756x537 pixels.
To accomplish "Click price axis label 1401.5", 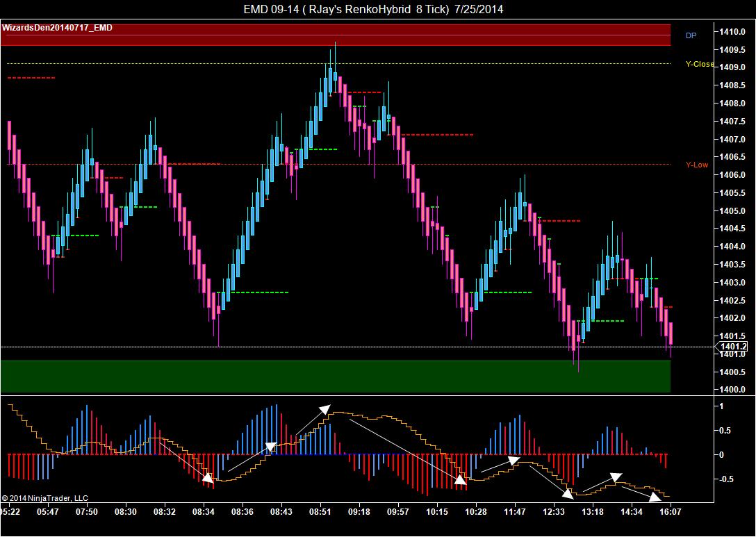I will coord(732,336).
